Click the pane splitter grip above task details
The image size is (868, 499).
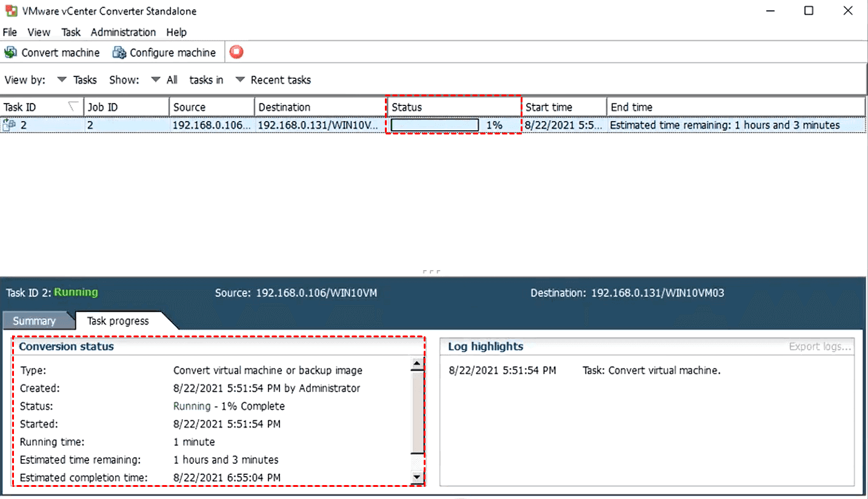pyautogui.click(x=431, y=272)
